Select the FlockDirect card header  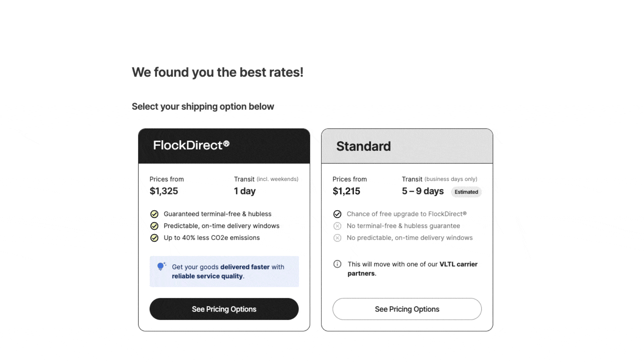tap(224, 145)
